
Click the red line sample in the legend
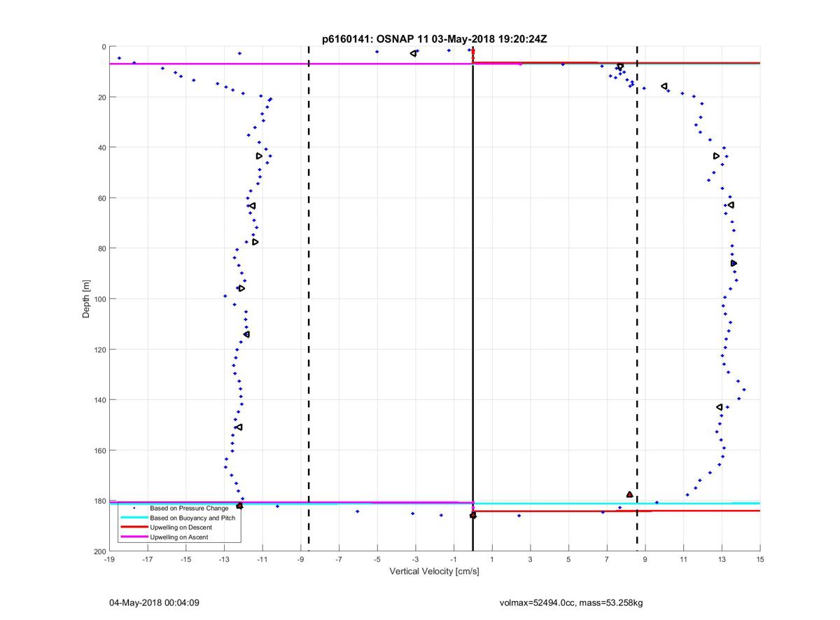pos(134,527)
